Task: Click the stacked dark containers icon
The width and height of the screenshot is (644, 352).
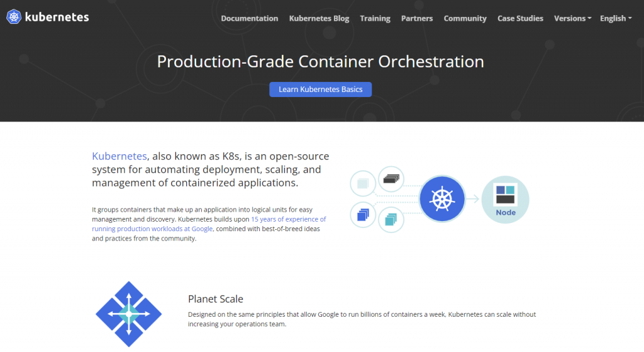Action: click(391, 179)
